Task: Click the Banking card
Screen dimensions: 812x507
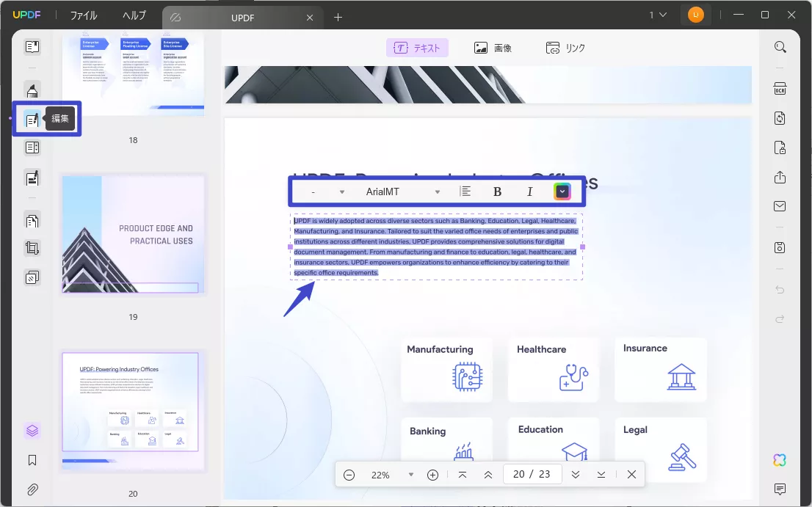Action: [446, 439]
